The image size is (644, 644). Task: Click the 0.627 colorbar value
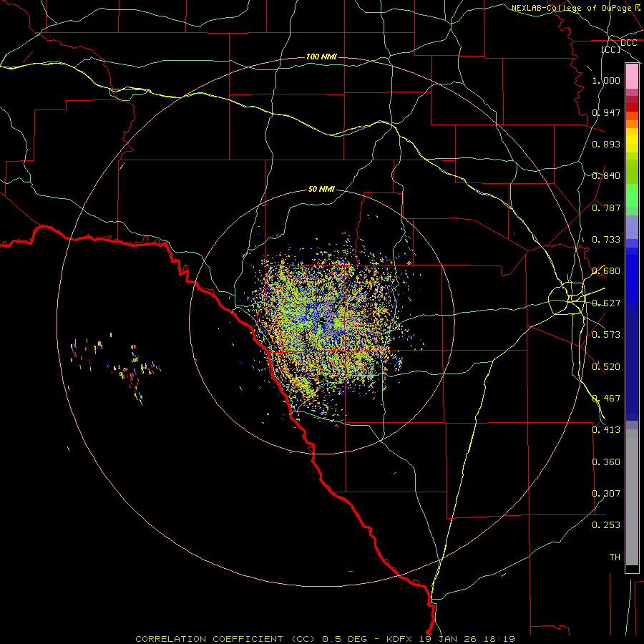(606, 303)
